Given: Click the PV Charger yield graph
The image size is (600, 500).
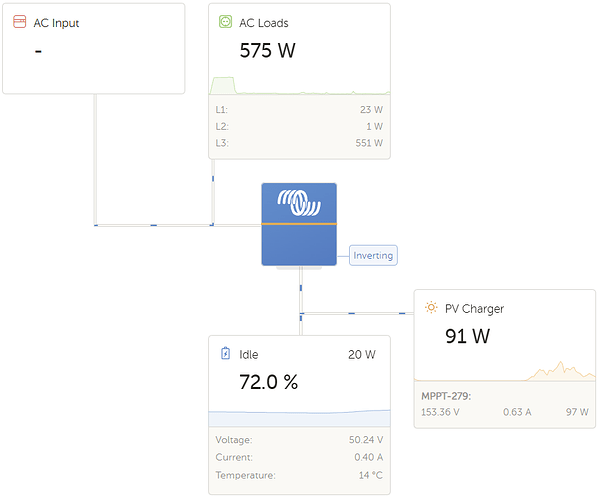Looking at the screenshot, I should click(x=505, y=371).
